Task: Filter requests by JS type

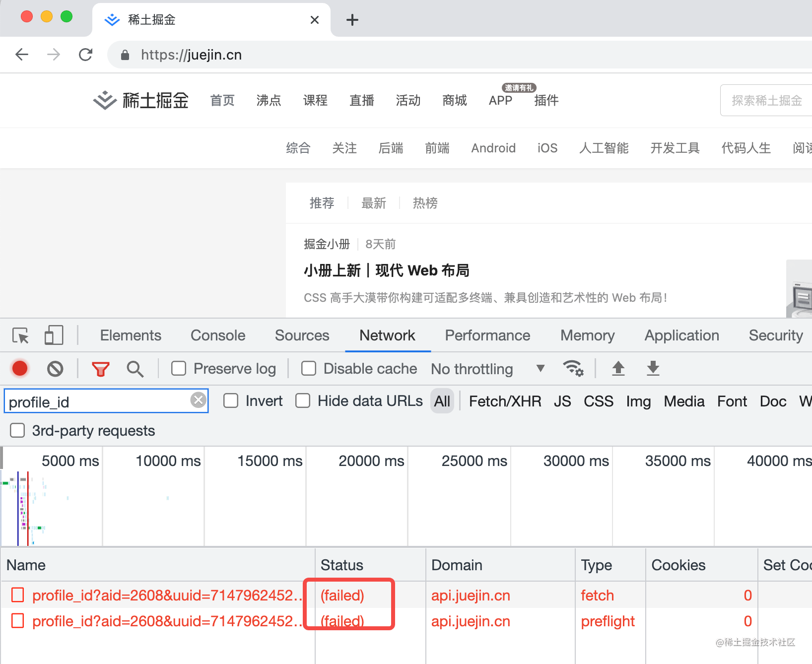Action: click(562, 401)
